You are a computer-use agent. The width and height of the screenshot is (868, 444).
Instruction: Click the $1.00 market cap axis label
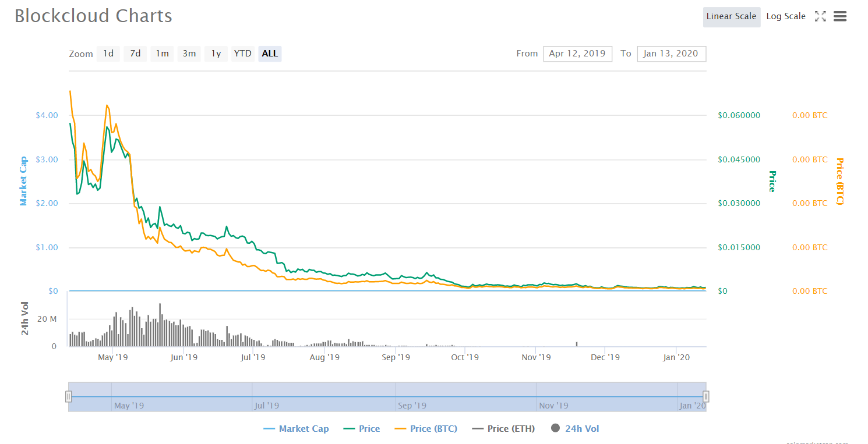pyautogui.click(x=47, y=247)
